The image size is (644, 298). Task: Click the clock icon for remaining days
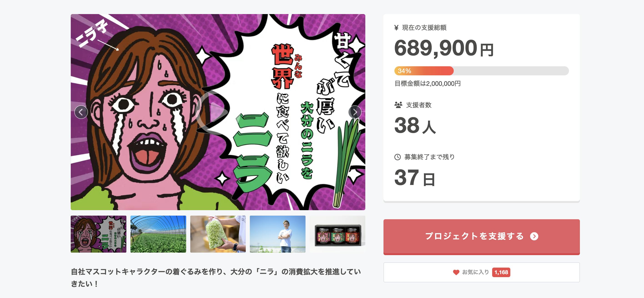[398, 157]
